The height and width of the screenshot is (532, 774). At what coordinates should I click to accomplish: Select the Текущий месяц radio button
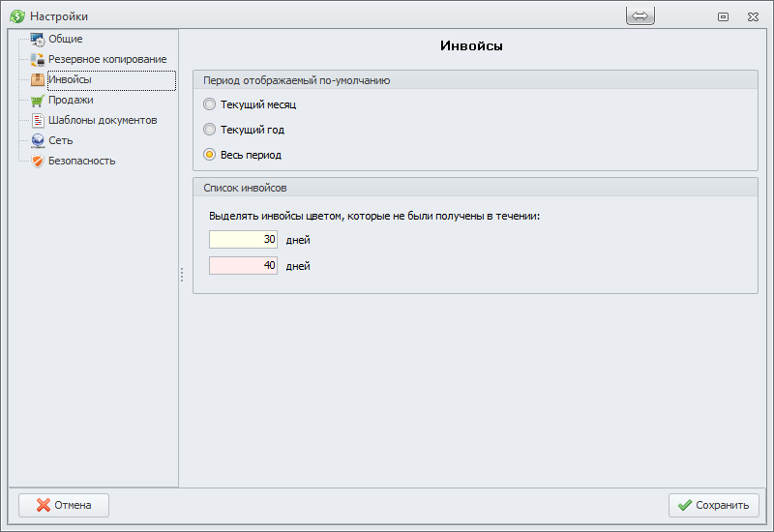(x=209, y=103)
